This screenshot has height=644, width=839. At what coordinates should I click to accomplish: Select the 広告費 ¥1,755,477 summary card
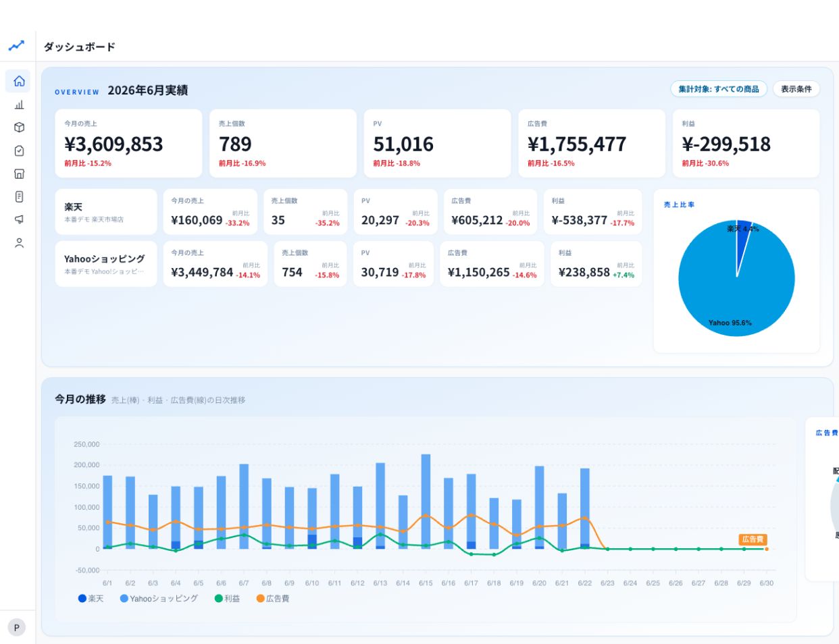click(x=592, y=143)
